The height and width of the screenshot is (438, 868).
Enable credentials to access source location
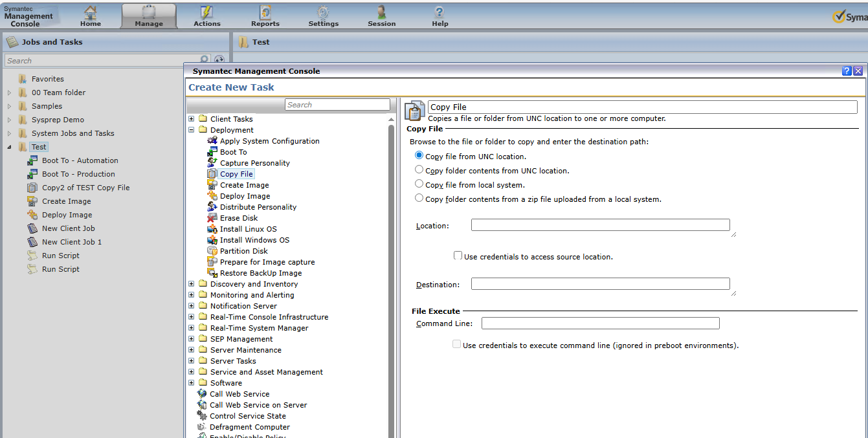pyautogui.click(x=458, y=256)
